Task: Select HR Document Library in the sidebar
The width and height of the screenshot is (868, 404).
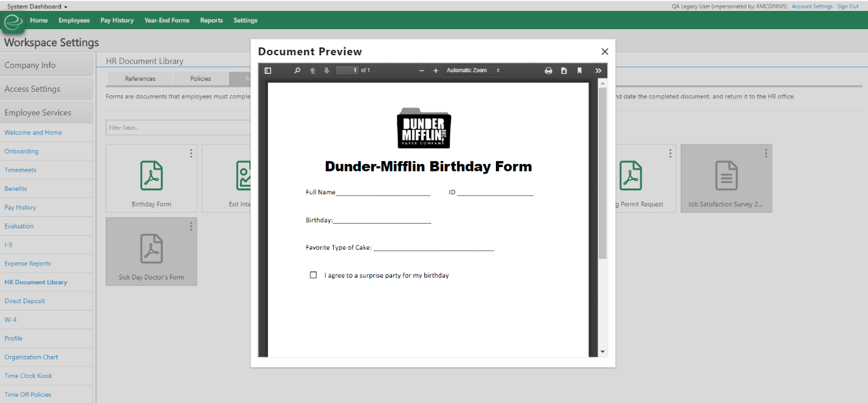Action: 36,282
